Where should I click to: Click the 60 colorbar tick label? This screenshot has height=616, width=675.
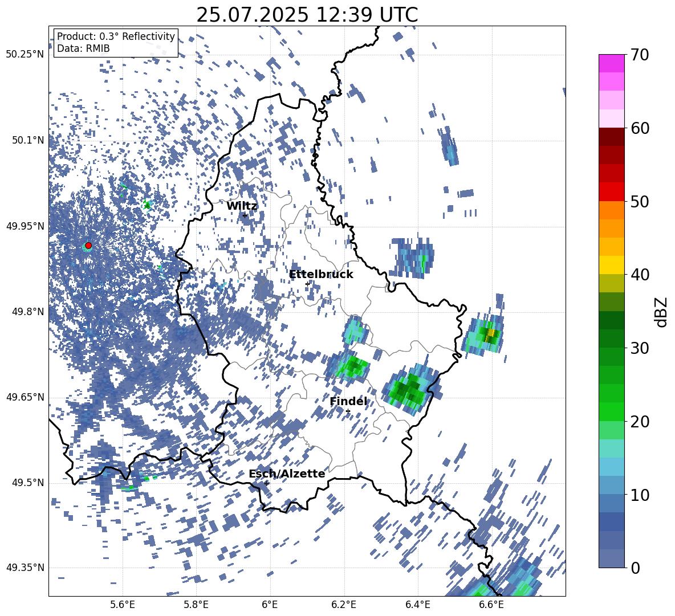click(x=639, y=128)
